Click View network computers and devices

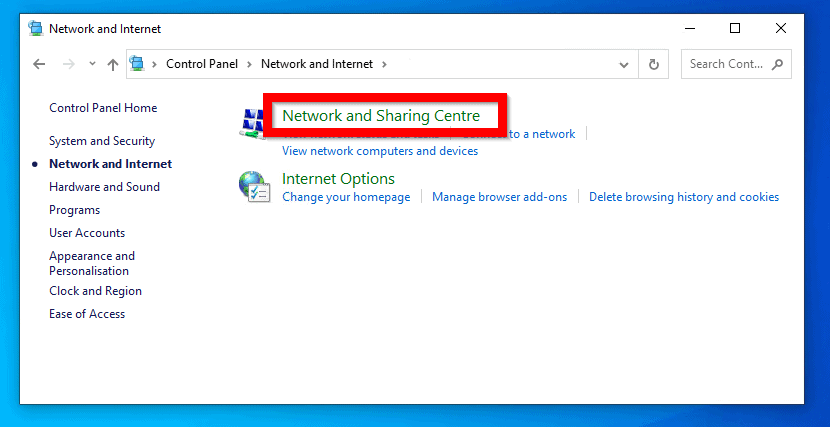pyautogui.click(x=380, y=151)
